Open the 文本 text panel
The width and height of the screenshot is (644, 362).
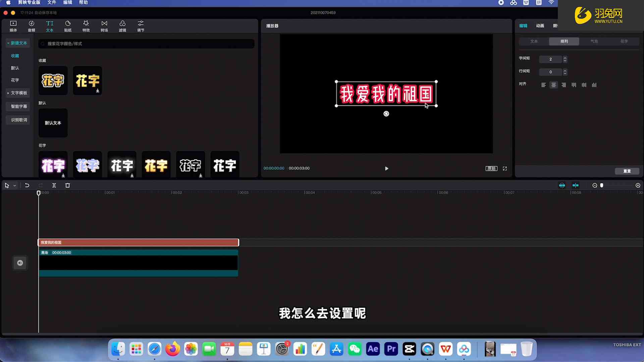coord(50,26)
